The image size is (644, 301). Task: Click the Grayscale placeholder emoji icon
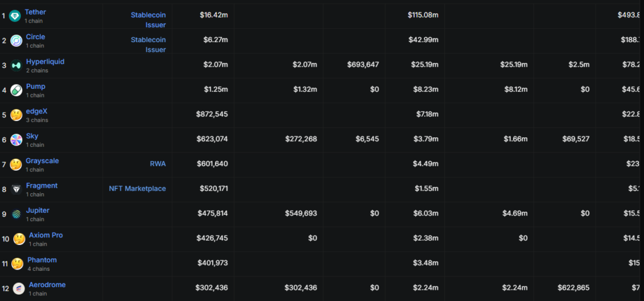click(x=15, y=164)
